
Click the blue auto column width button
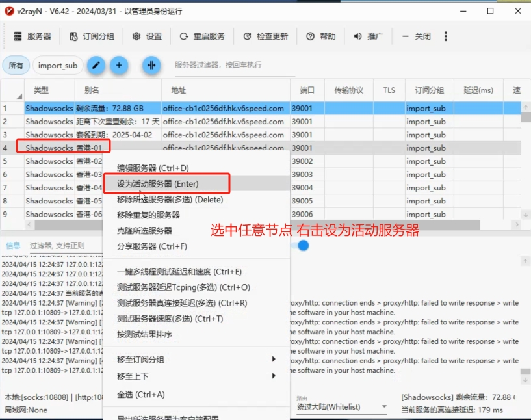[151, 65]
